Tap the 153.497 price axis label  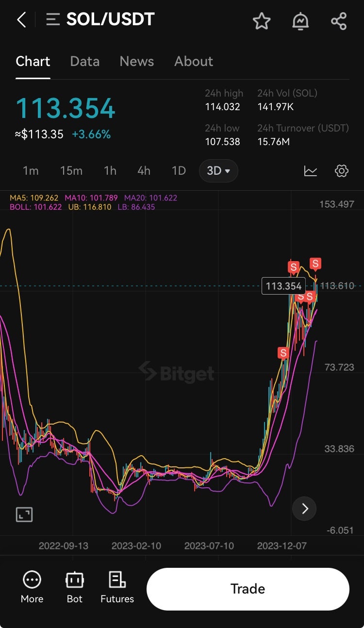[x=337, y=204]
